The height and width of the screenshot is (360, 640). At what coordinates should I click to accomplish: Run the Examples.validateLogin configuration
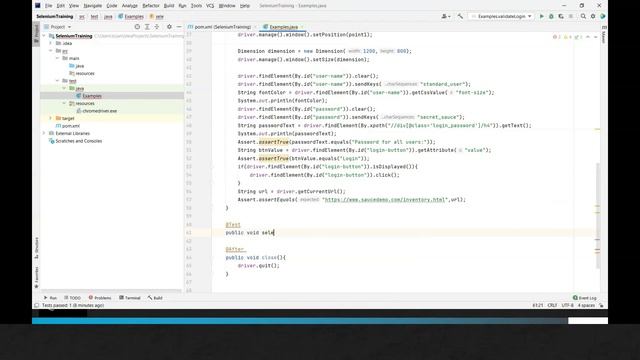point(542,16)
